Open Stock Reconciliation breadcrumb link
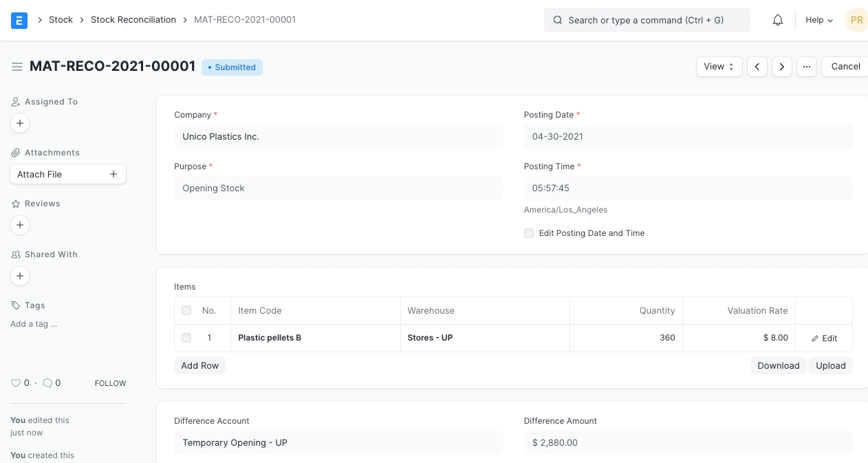This screenshot has width=868, height=463. [133, 20]
